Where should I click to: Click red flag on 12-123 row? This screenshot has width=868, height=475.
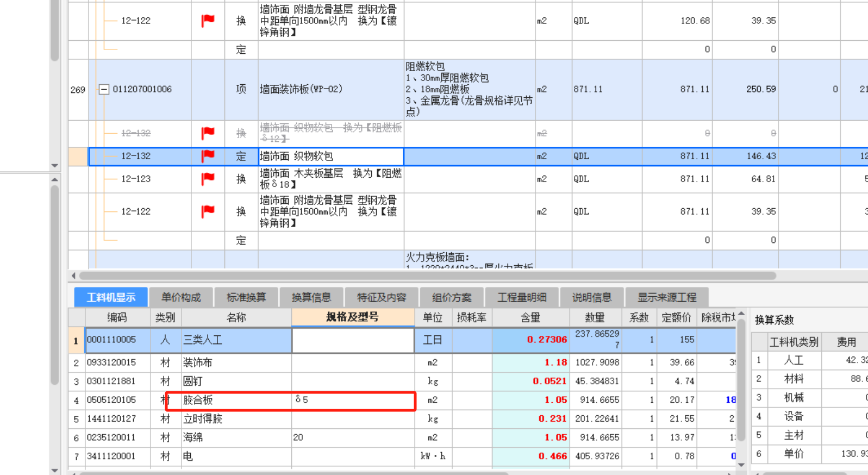[x=208, y=179]
